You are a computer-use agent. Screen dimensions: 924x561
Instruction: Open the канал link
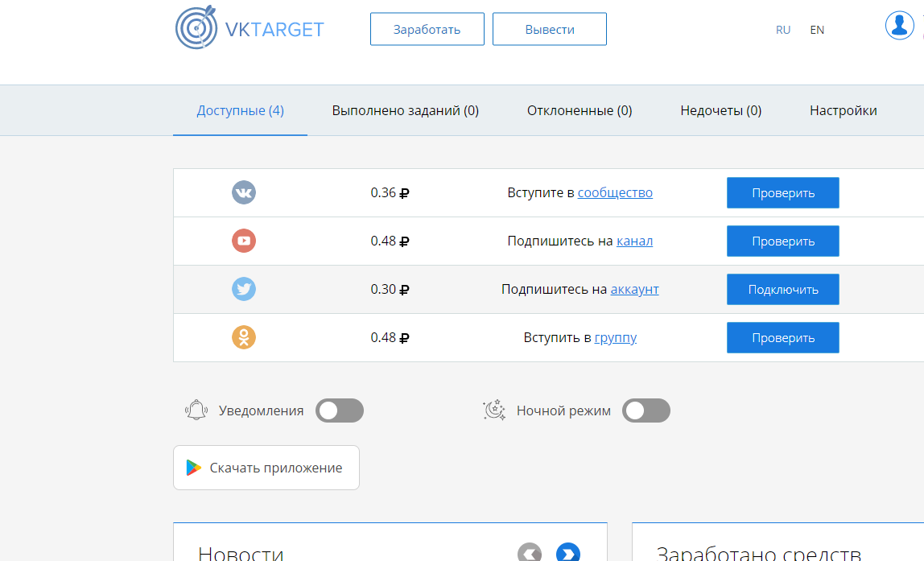[x=635, y=241]
